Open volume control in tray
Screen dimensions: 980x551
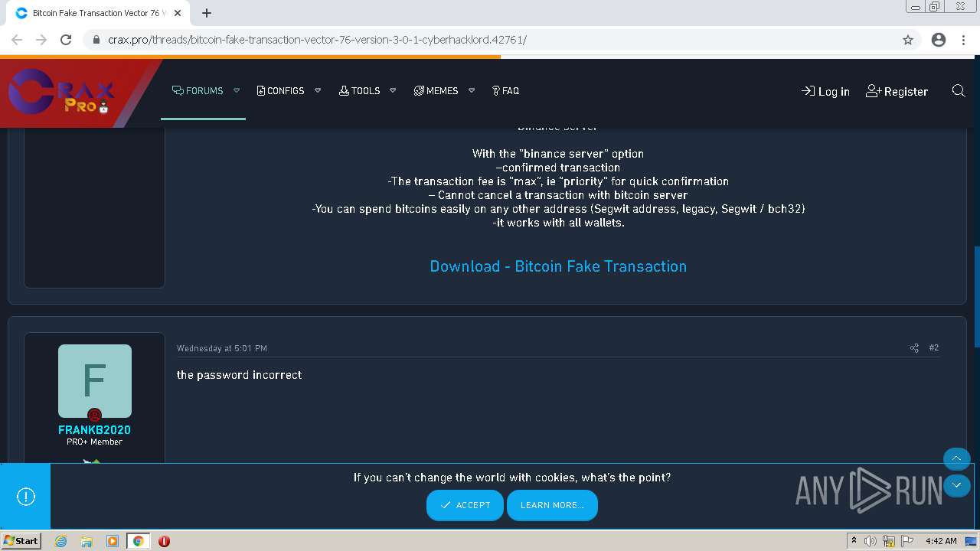[871, 541]
